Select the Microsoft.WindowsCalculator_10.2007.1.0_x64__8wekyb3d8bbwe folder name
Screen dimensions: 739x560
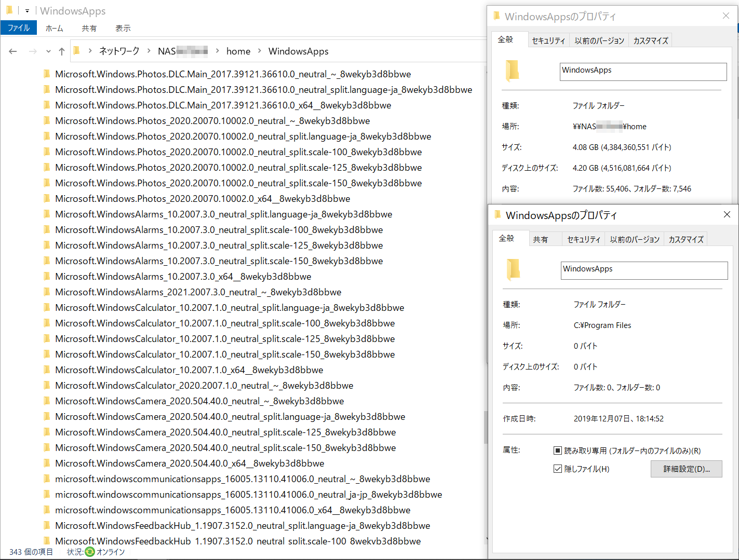(x=189, y=370)
